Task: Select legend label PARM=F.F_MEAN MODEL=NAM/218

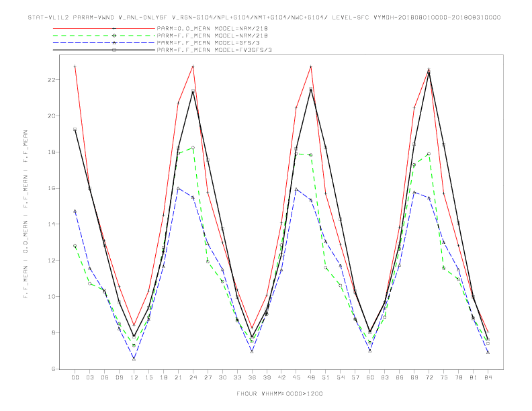Action: click(212, 36)
